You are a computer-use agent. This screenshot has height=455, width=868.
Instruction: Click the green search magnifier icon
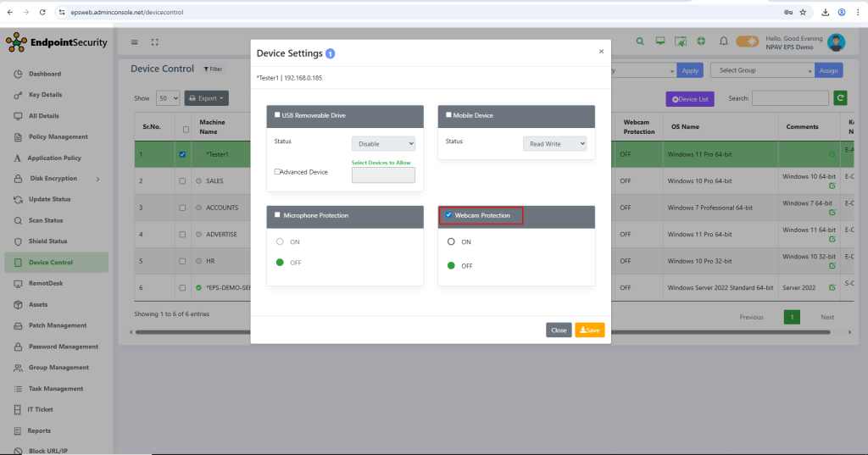pos(638,42)
